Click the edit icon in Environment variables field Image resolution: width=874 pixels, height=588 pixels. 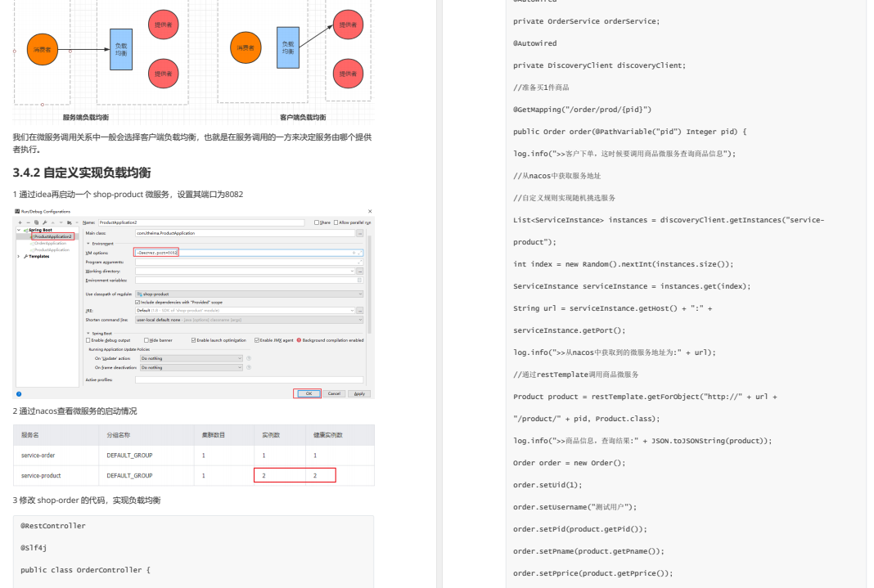(360, 280)
